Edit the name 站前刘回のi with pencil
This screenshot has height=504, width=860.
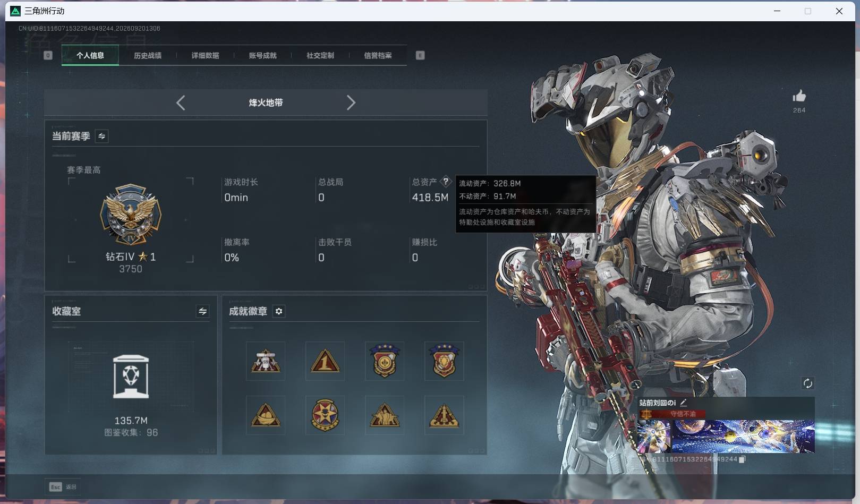(x=683, y=403)
